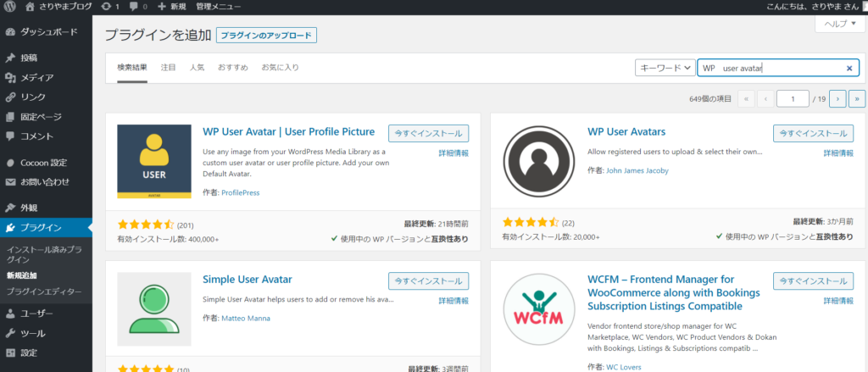Switch to the 人気 tab
The image size is (868, 372).
[197, 68]
